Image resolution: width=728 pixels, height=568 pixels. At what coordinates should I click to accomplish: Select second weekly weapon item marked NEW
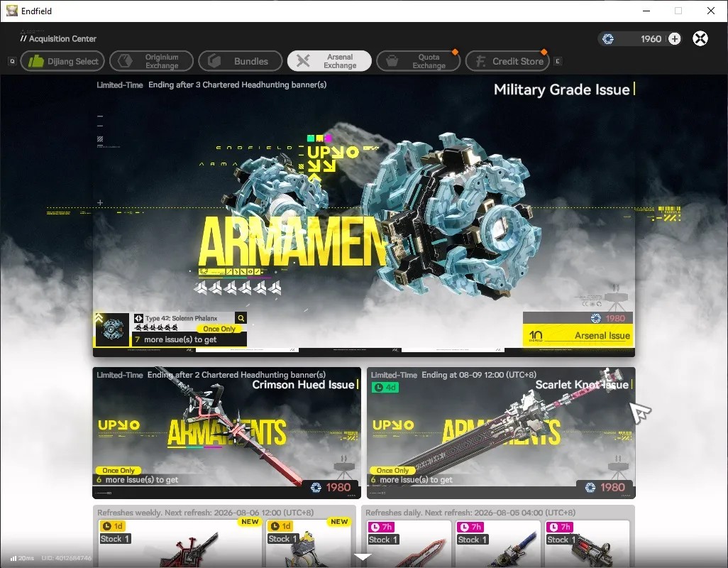307,542
